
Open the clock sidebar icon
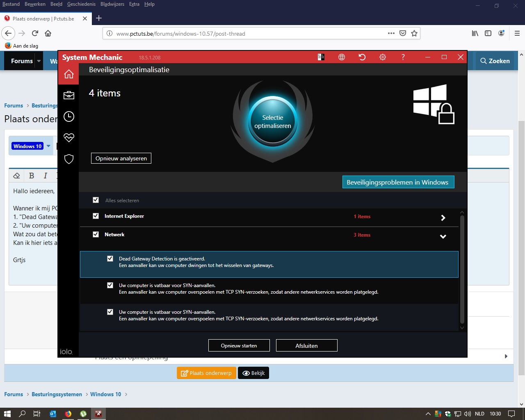pyautogui.click(x=68, y=117)
